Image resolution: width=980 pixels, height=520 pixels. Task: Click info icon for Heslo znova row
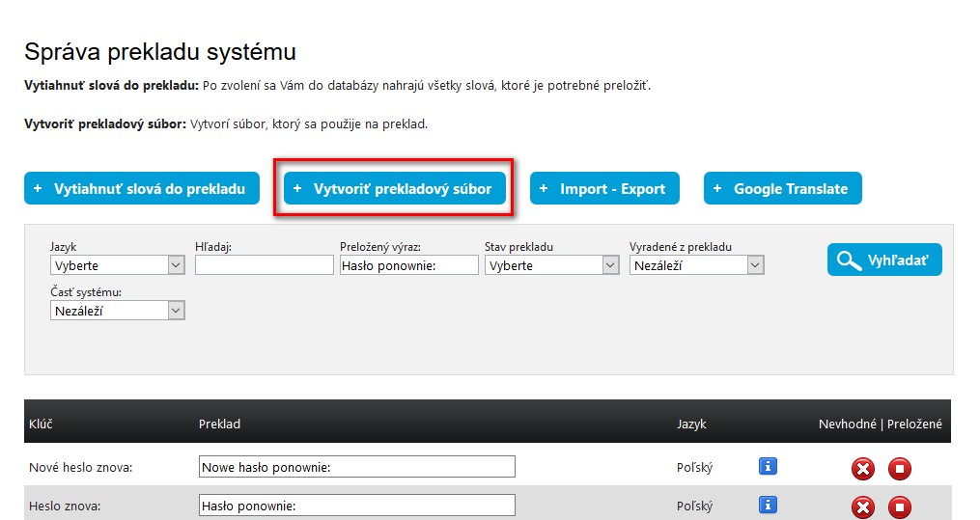[x=768, y=505]
